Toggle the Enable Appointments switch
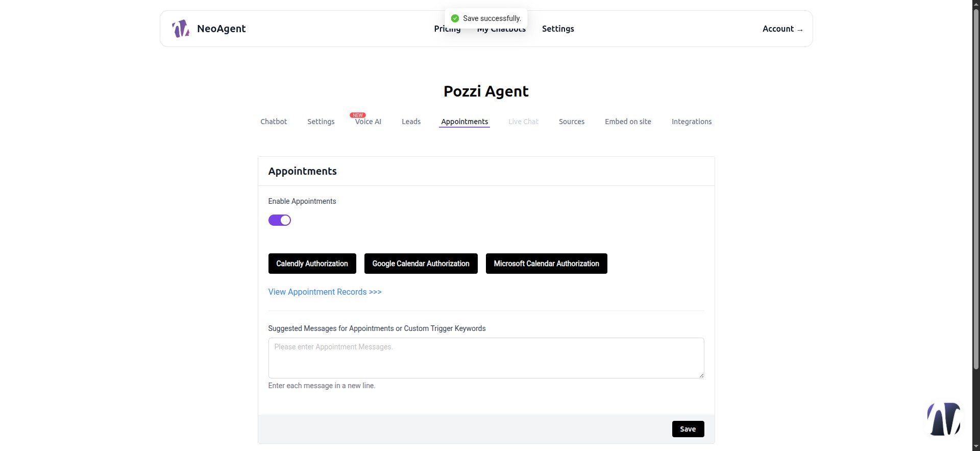Image resolution: width=980 pixels, height=451 pixels. (280, 220)
